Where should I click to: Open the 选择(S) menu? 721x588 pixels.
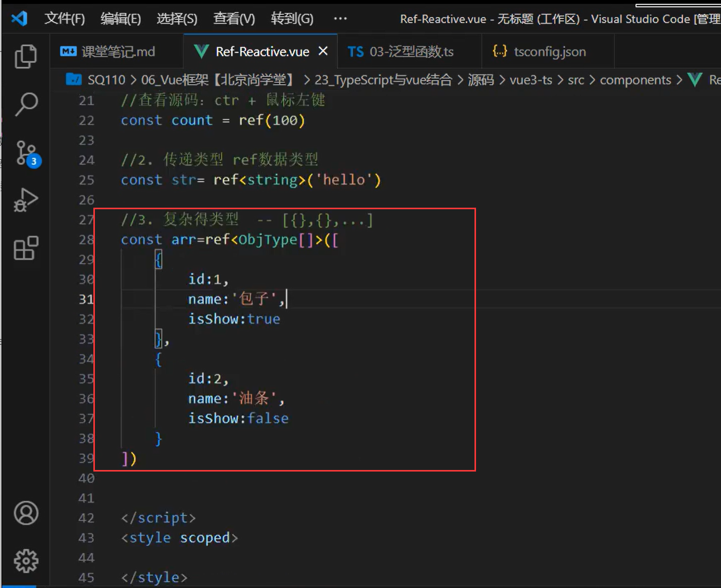coord(177,19)
